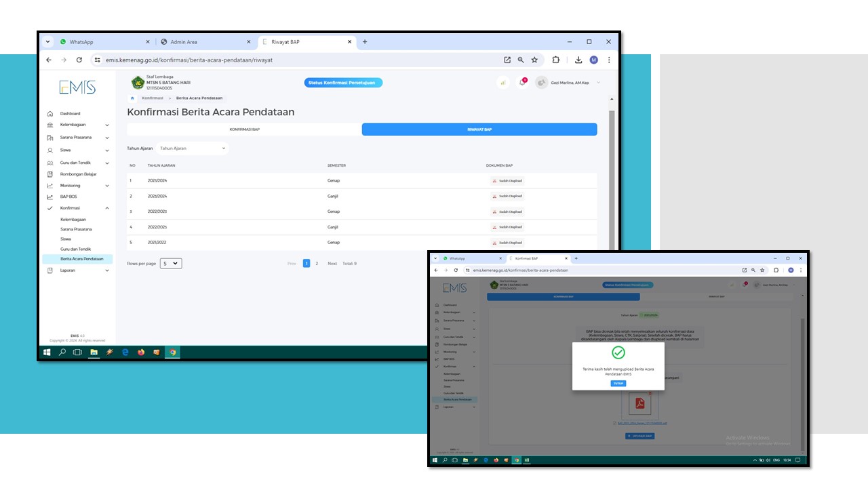Image resolution: width=868 pixels, height=488 pixels.
Task: Bookmark the Riwayat BAP page with star icon
Action: click(534, 60)
